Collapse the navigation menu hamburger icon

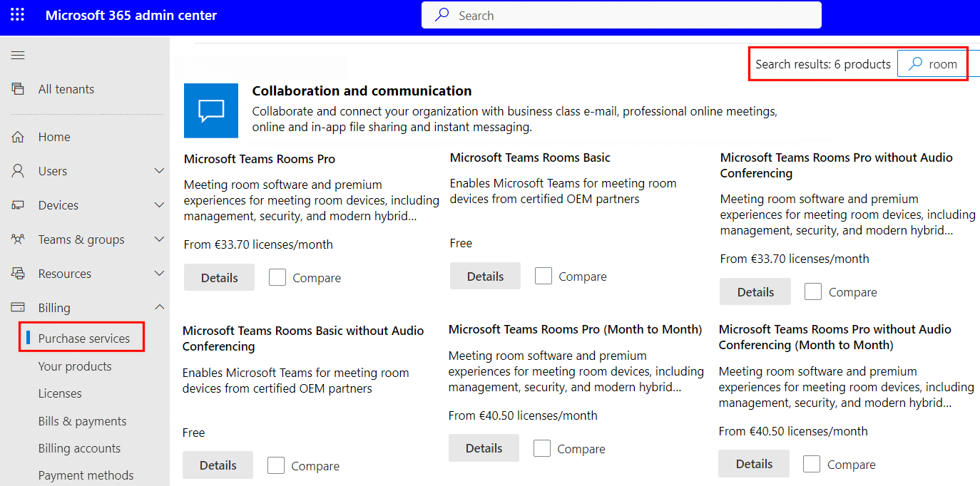[18, 56]
